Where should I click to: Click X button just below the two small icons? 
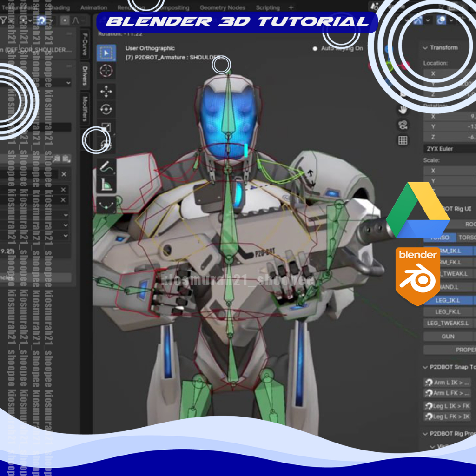(x=64, y=174)
